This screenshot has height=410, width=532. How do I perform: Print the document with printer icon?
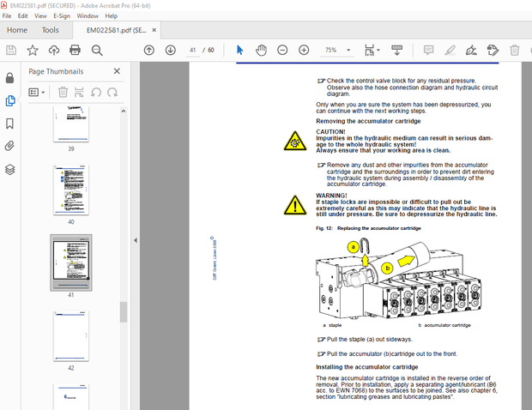coord(75,51)
